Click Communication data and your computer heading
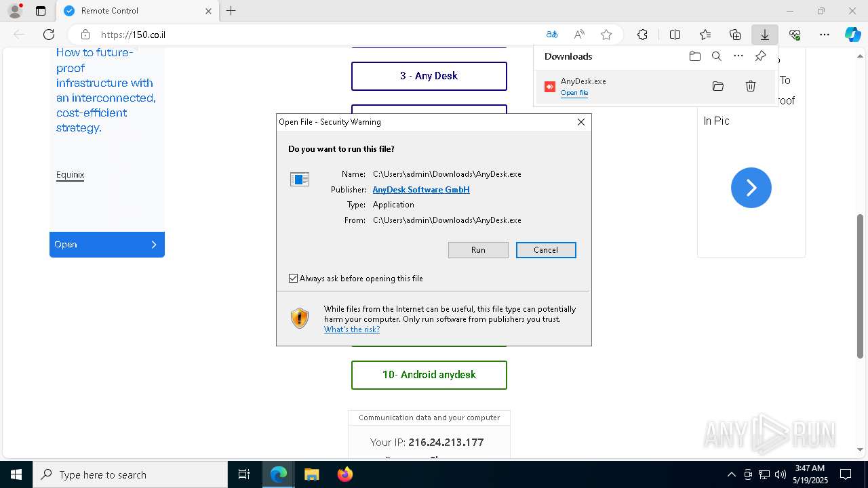This screenshot has height=488, width=868. click(x=429, y=418)
